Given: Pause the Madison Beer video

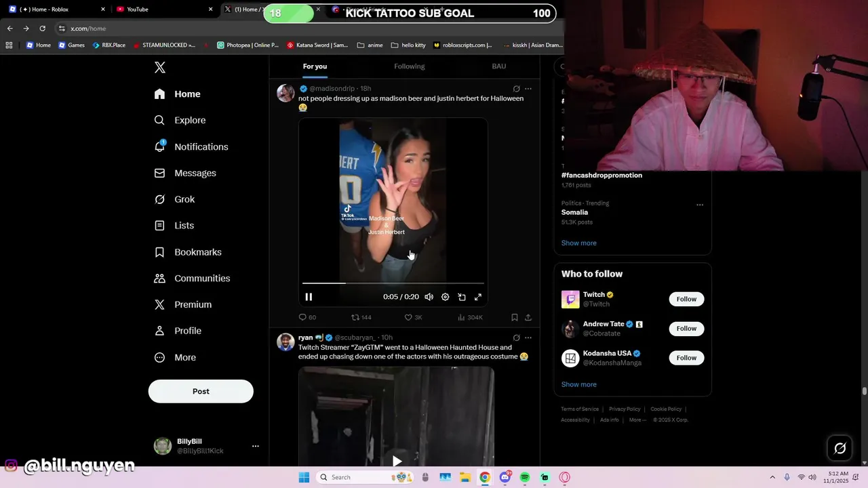Looking at the screenshot, I should tap(309, 297).
